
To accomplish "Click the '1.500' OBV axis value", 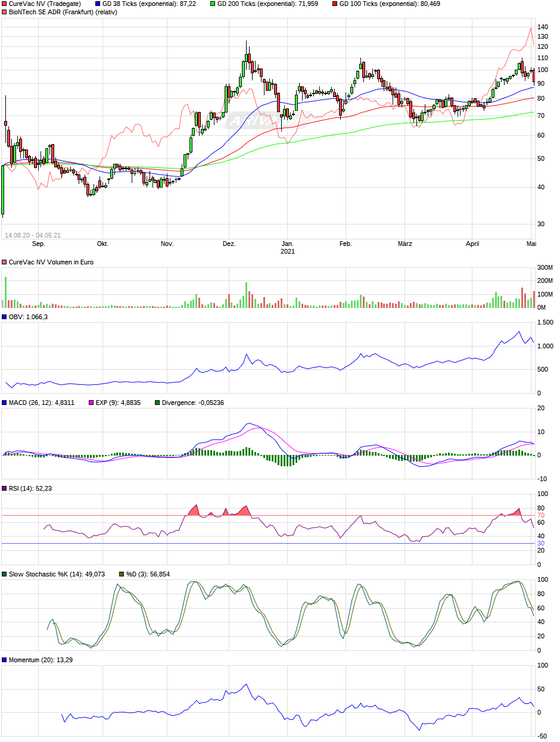I will (x=545, y=322).
